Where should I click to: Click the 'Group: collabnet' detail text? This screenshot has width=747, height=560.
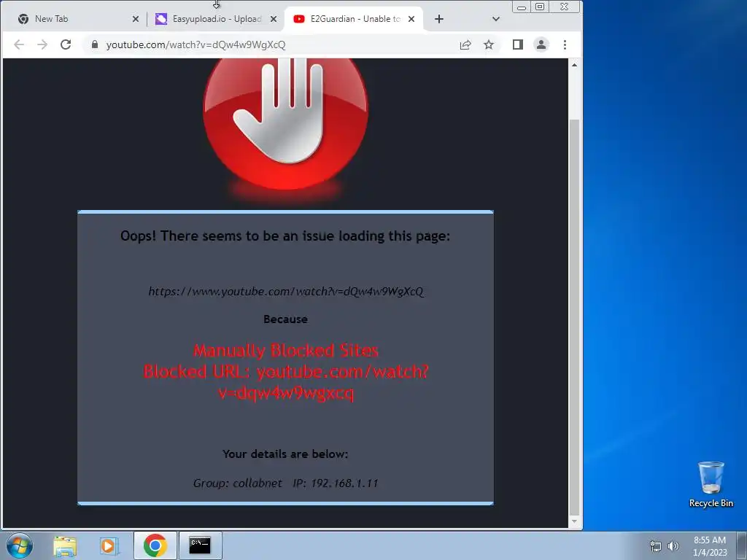point(238,483)
